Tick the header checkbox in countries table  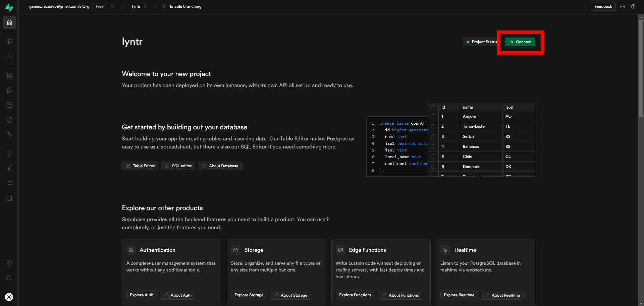pyautogui.click(x=433, y=107)
